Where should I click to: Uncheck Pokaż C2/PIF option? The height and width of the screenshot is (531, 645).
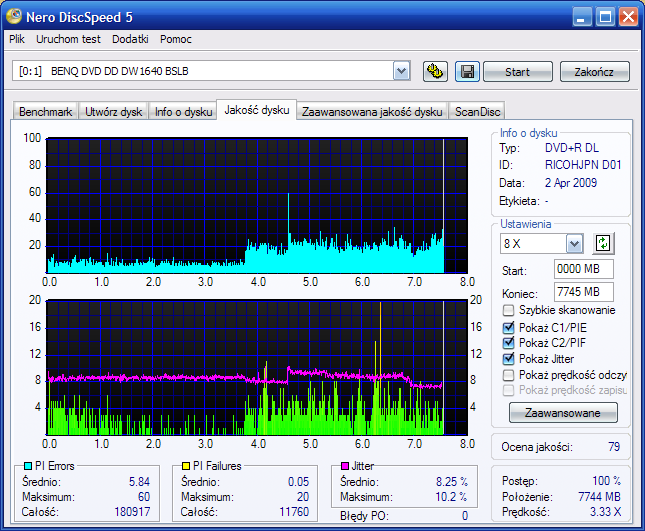[509, 343]
